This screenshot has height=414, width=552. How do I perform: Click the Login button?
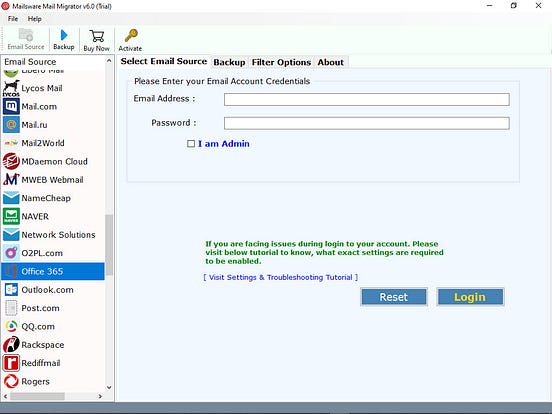(470, 297)
